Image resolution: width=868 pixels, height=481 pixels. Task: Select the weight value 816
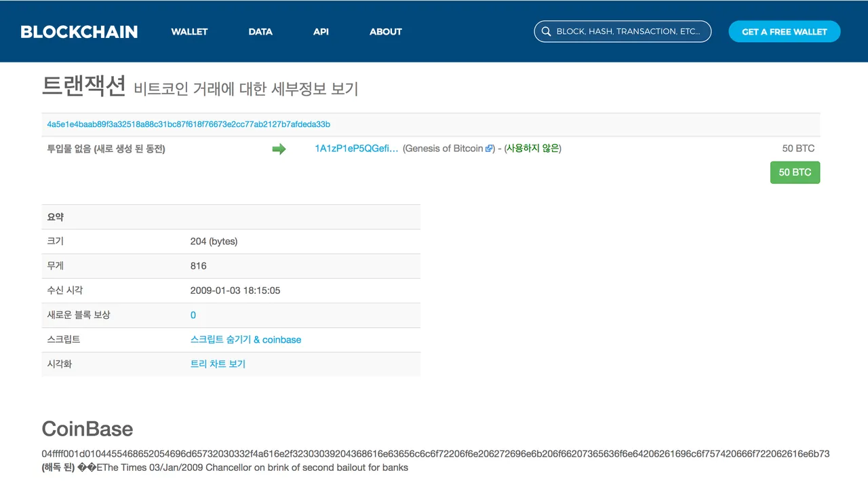[x=198, y=266]
